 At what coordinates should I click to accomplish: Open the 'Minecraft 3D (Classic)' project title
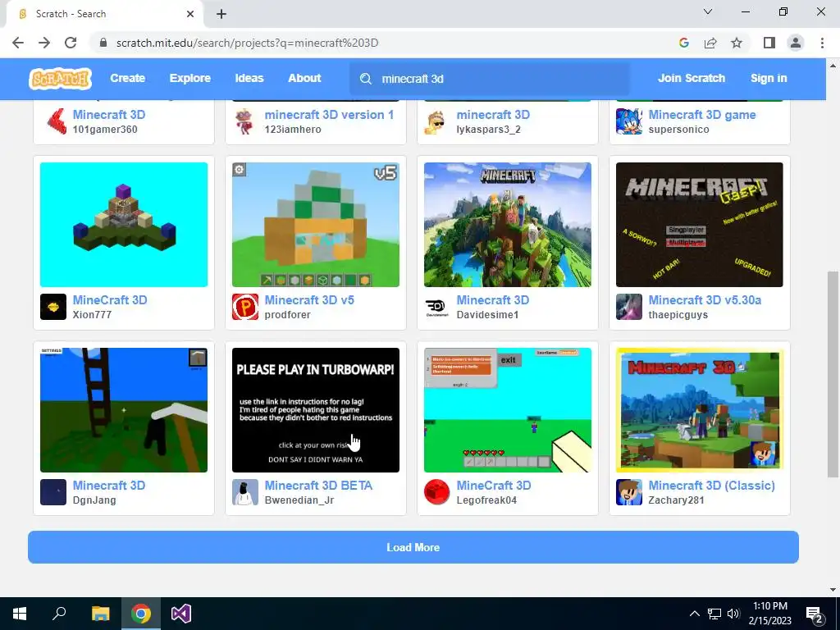[x=711, y=486]
